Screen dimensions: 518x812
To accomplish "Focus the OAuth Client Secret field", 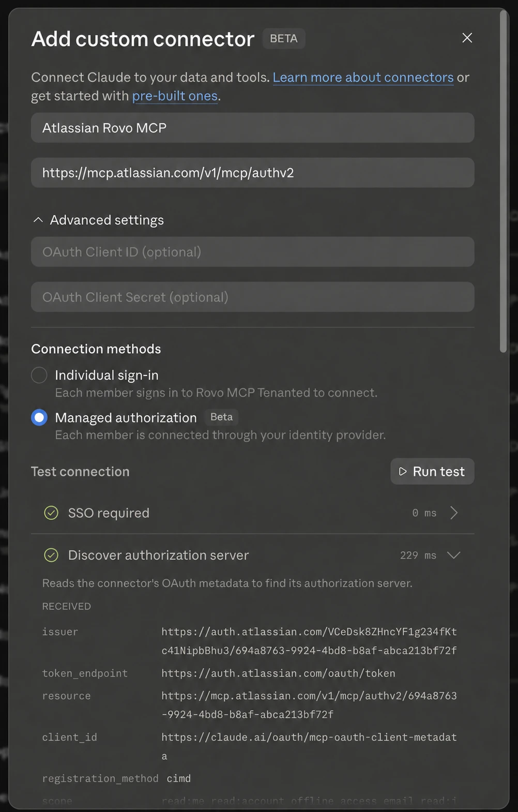I will (252, 297).
